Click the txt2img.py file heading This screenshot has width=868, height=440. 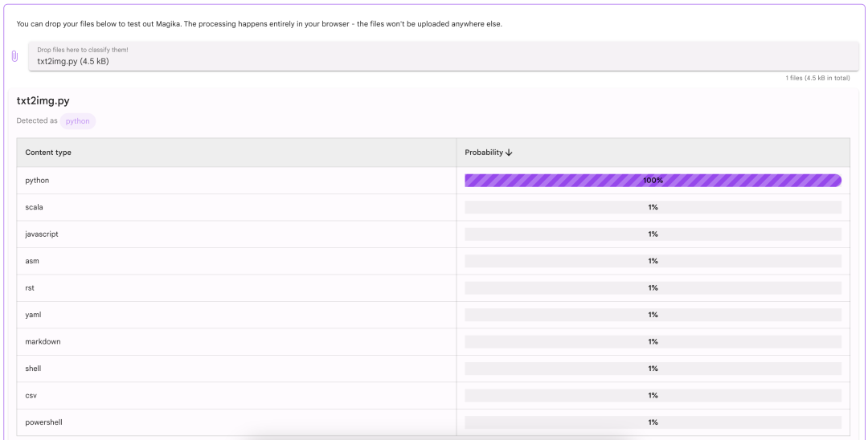point(43,101)
